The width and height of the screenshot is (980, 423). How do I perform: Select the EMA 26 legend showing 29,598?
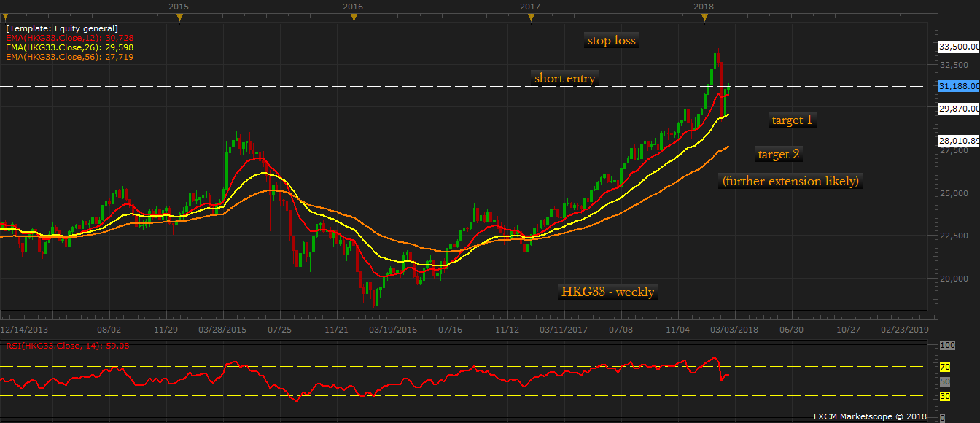click(69, 47)
